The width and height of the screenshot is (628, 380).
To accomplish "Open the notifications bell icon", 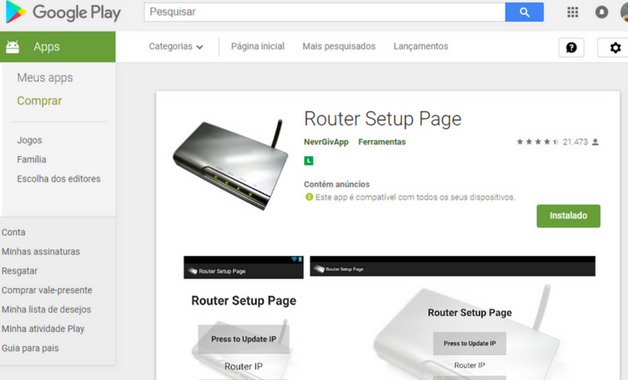I will tap(601, 12).
